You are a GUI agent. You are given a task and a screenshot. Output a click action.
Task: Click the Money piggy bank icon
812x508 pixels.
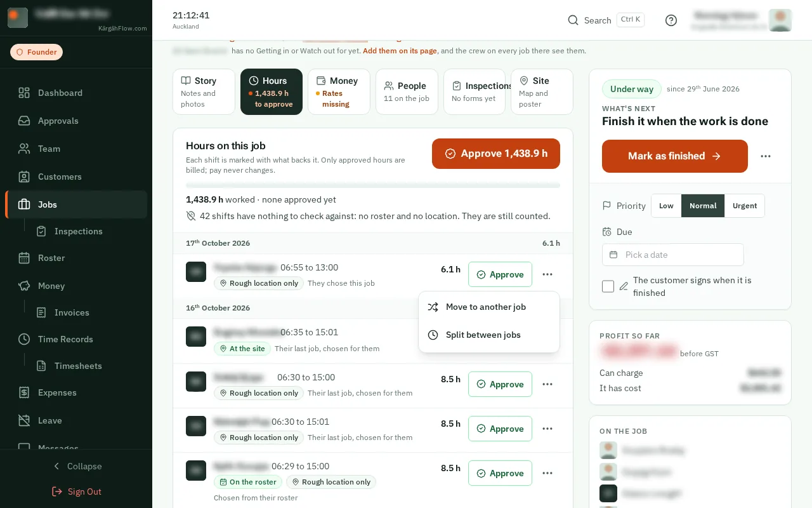coord(24,286)
